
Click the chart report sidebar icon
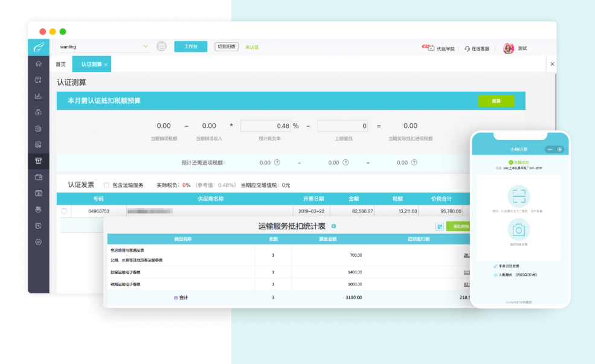tap(39, 96)
